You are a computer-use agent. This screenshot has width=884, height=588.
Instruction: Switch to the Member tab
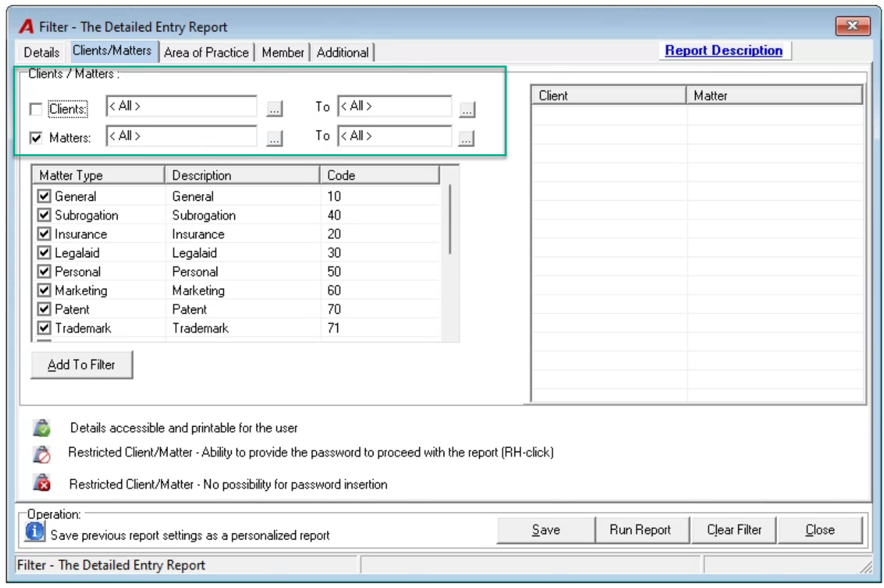tap(283, 52)
